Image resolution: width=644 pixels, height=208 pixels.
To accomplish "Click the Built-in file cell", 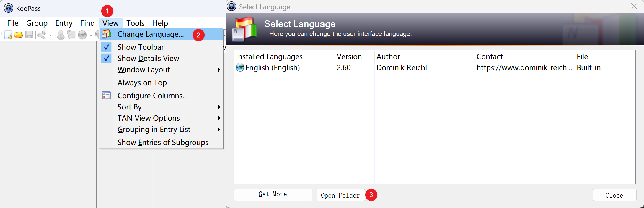I will (589, 67).
